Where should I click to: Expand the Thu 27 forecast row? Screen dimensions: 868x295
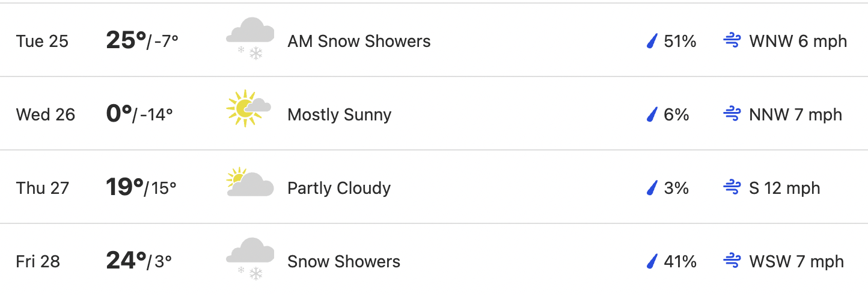click(x=434, y=187)
